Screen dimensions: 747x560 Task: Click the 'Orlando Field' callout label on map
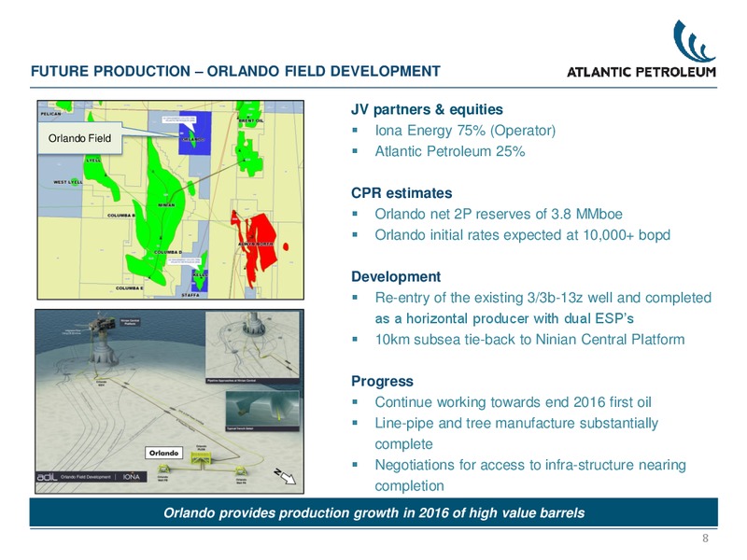pyautogui.click(x=79, y=138)
